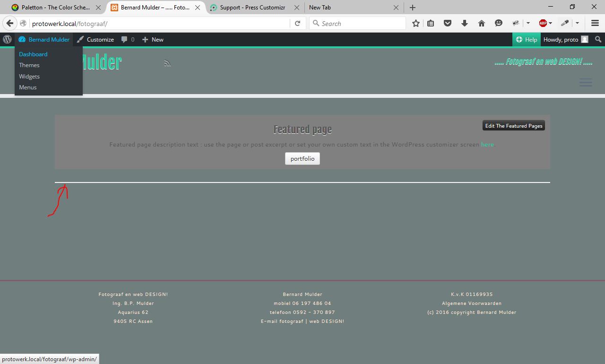Open the eyedropper tool dropdown arrow
This screenshot has width=605, height=364.
577,23
